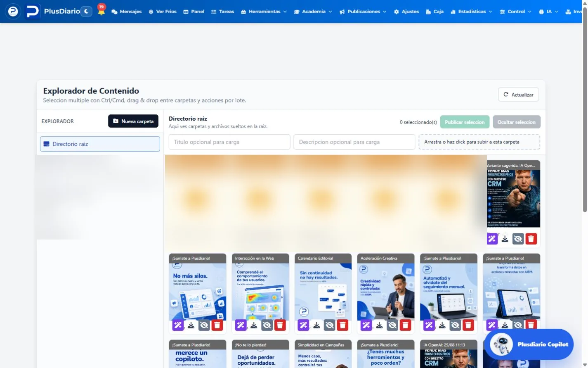Hide the "Automatizá y olvidate" card

(455, 325)
